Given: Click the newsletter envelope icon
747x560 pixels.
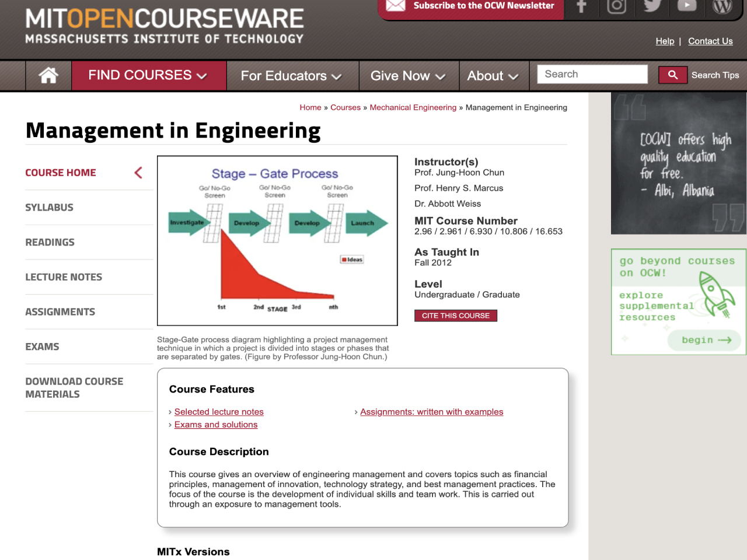Looking at the screenshot, I should [x=396, y=6].
